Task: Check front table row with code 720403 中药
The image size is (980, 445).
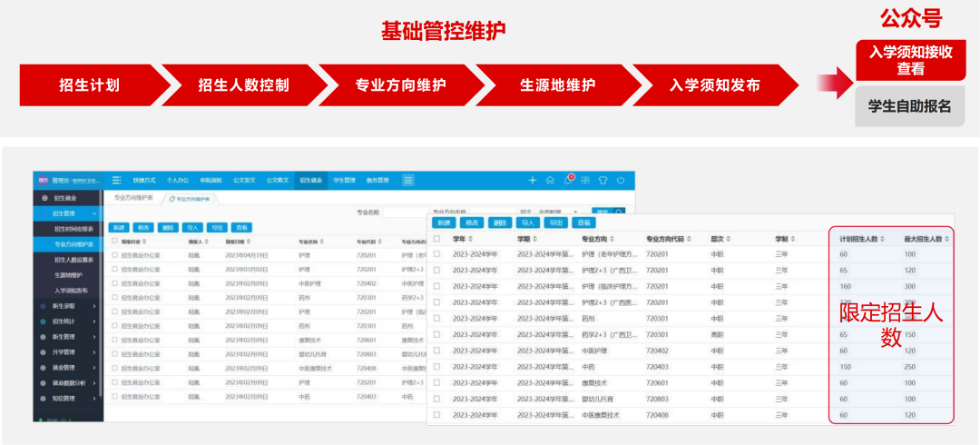Action: coord(436,367)
